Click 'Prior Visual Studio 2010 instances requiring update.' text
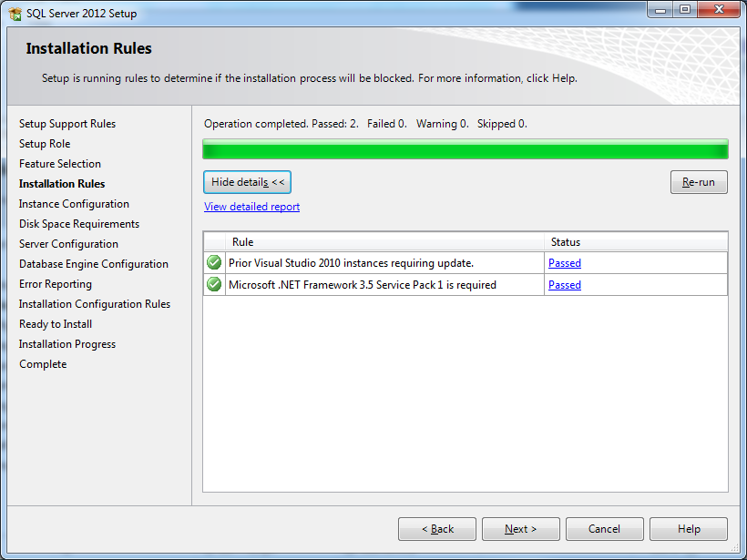The width and height of the screenshot is (747, 560). click(x=351, y=263)
